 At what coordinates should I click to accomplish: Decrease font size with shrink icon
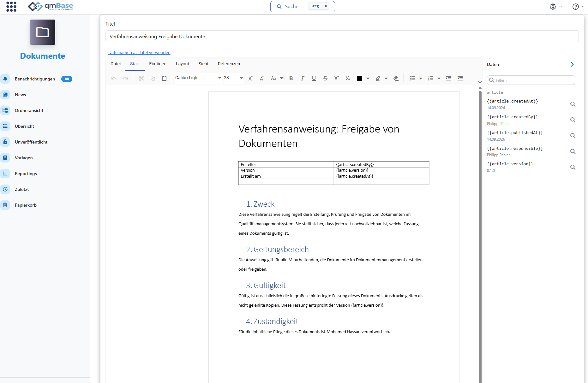click(x=262, y=78)
